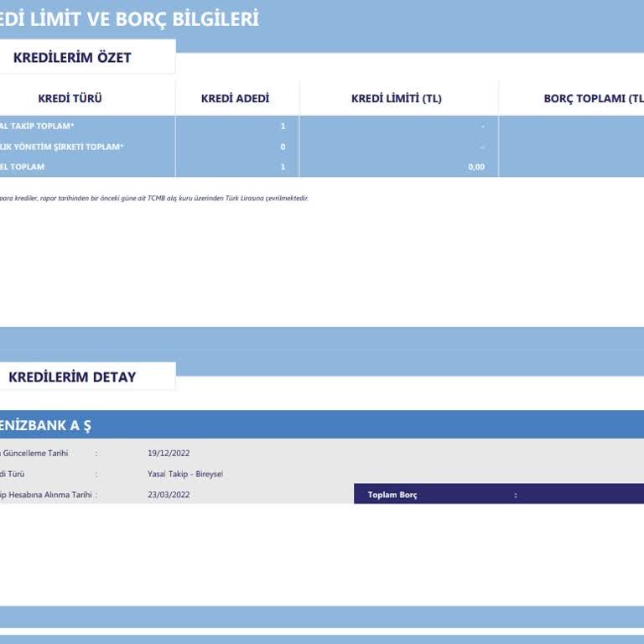Image resolution: width=644 pixels, height=644 pixels.
Task: Click the '0,00' credit limit value
Action: 476,167
